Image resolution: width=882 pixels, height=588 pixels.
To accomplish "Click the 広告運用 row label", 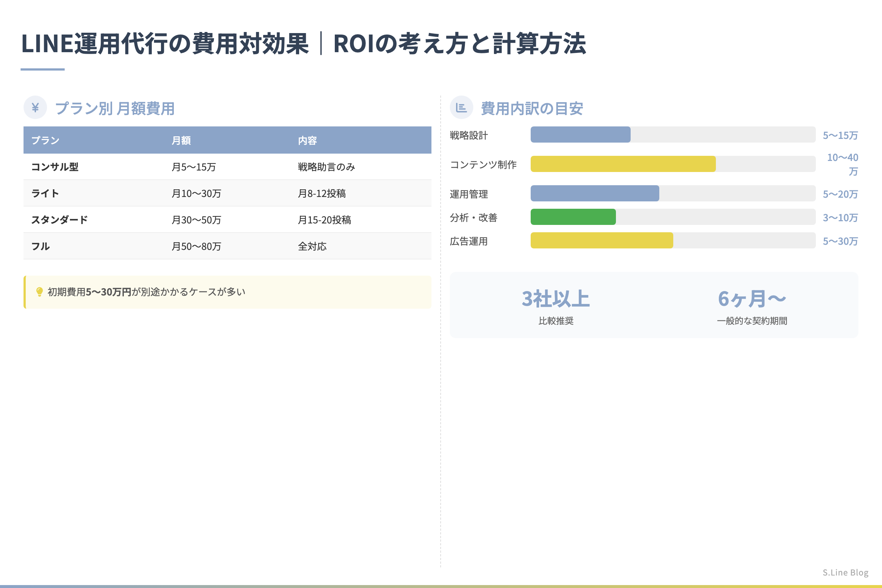I will point(469,241).
